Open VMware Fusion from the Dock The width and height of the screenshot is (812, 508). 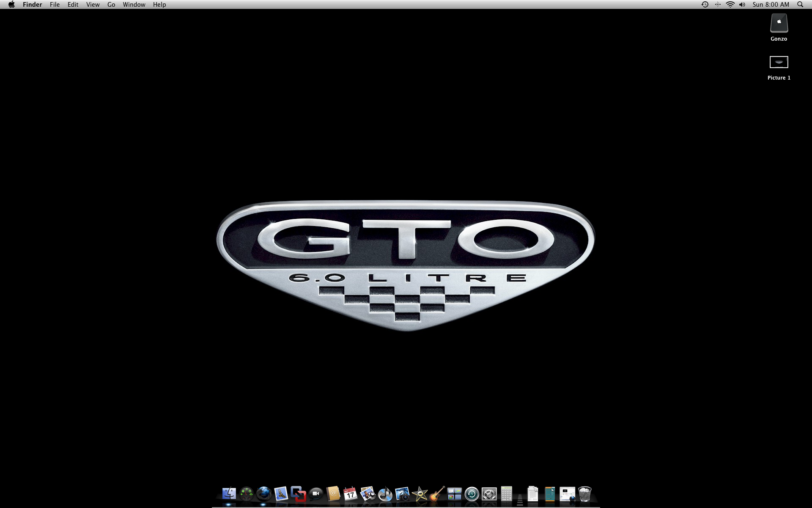(x=299, y=494)
